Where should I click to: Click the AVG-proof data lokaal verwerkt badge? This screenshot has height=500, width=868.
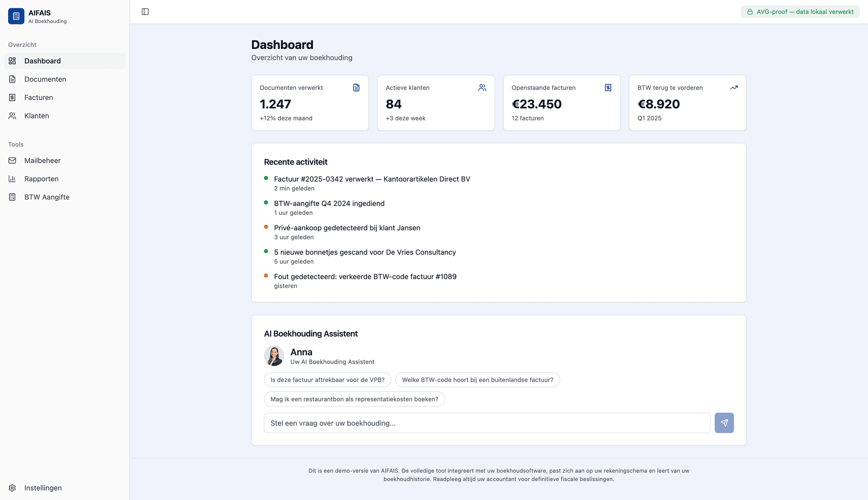799,11
